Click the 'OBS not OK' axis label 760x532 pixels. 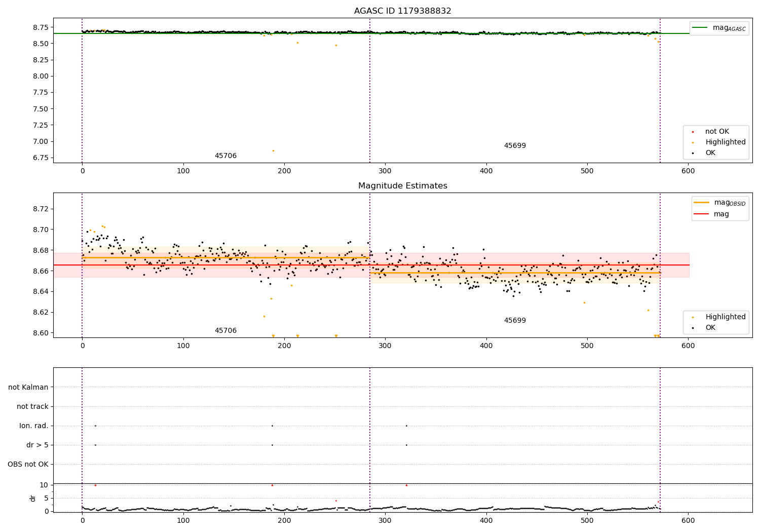click(28, 465)
